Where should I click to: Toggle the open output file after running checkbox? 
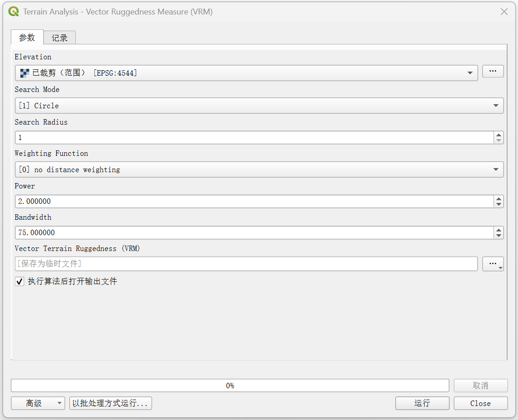(19, 282)
